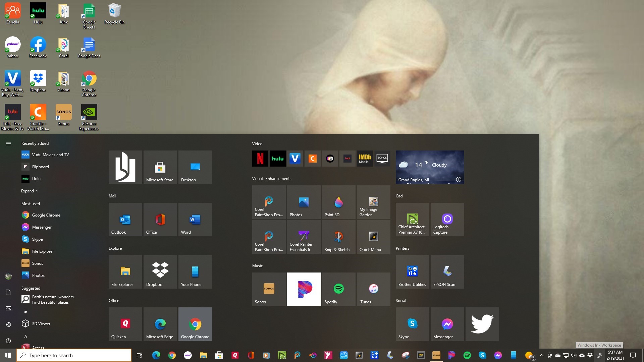The image size is (644, 362).
Task: Launch the Google Chrome tile in Office group
Action: [195, 324]
